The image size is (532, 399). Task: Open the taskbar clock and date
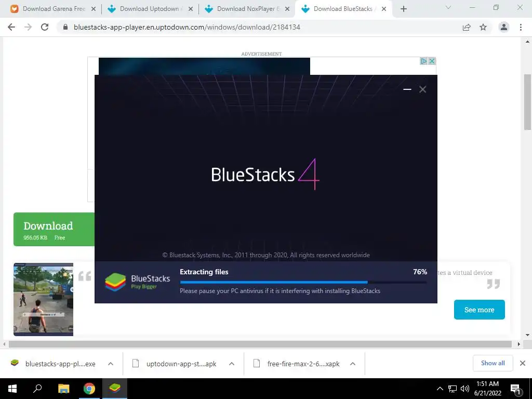[x=487, y=389]
